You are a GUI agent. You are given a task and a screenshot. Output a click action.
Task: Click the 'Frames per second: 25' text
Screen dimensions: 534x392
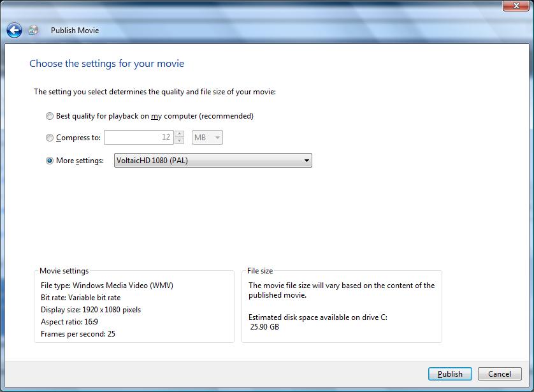(78, 334)
